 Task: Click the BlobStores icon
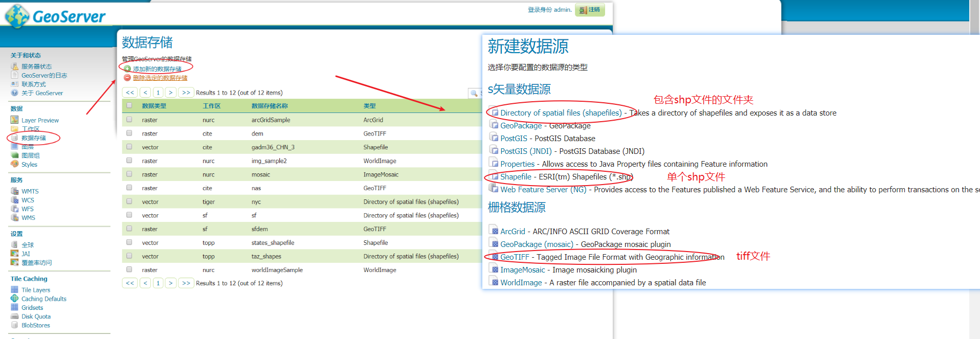(x=14, y=325)
